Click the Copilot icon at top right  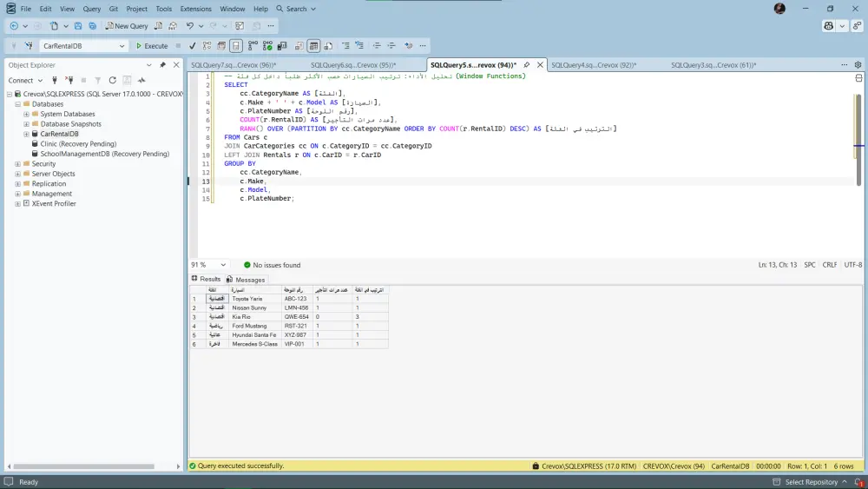coord(828,26)
